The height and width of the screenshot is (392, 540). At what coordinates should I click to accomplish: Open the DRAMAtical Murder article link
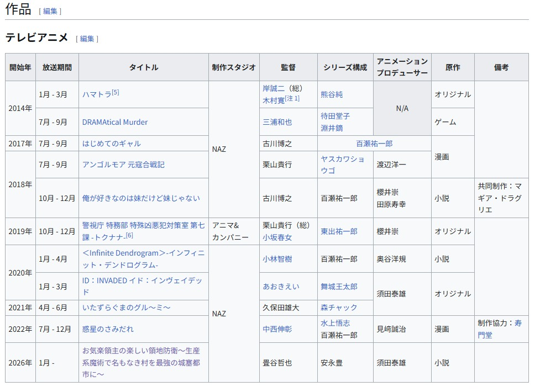click(x=115, y=122)
